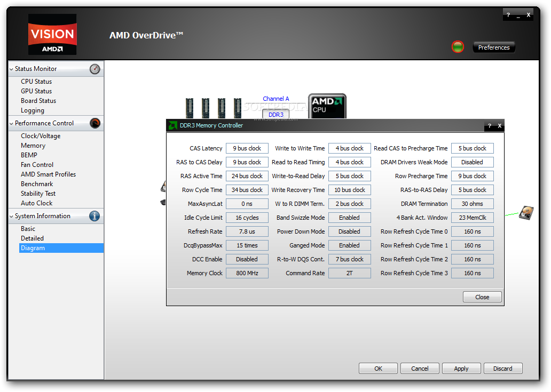Click the Performance Control speedometer icon

pos(95,123)
